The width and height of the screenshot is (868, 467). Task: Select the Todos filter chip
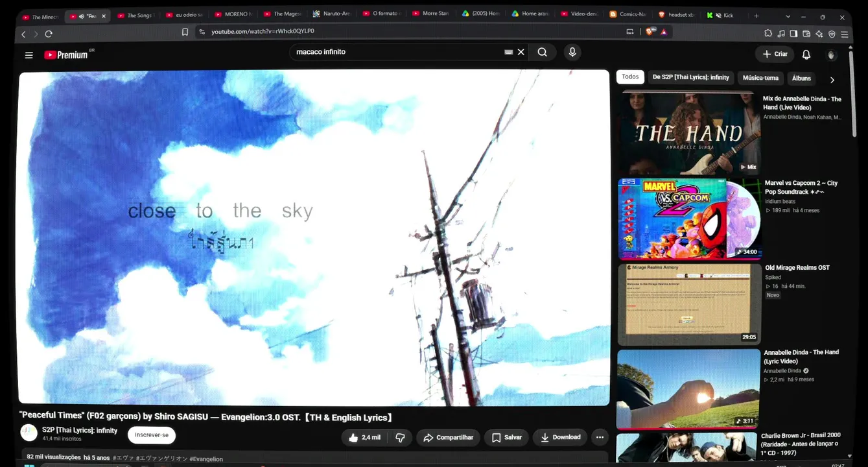point(630,77)
